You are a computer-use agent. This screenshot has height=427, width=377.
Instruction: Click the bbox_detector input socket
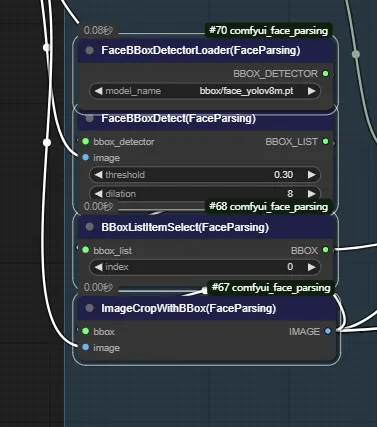(x=86, y=141)
